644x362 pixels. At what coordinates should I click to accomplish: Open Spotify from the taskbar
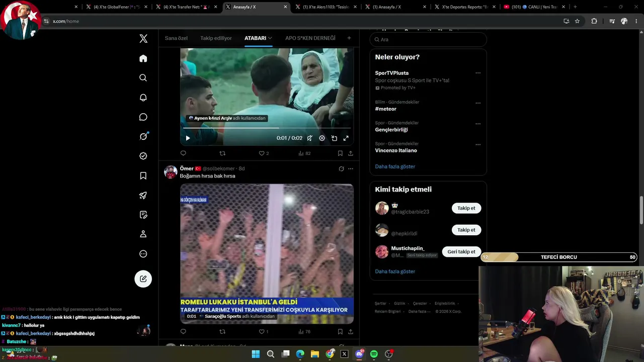[x=374, y=354]
